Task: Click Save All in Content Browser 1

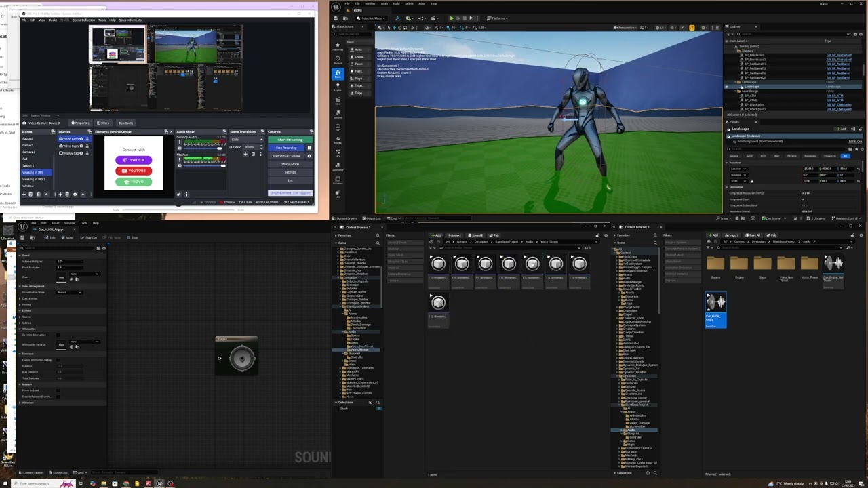Action: click(475, 235)
